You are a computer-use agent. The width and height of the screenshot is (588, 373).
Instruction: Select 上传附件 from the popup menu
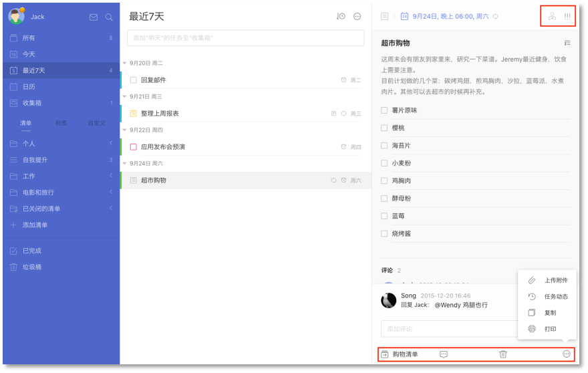click(x=555, y=281)
